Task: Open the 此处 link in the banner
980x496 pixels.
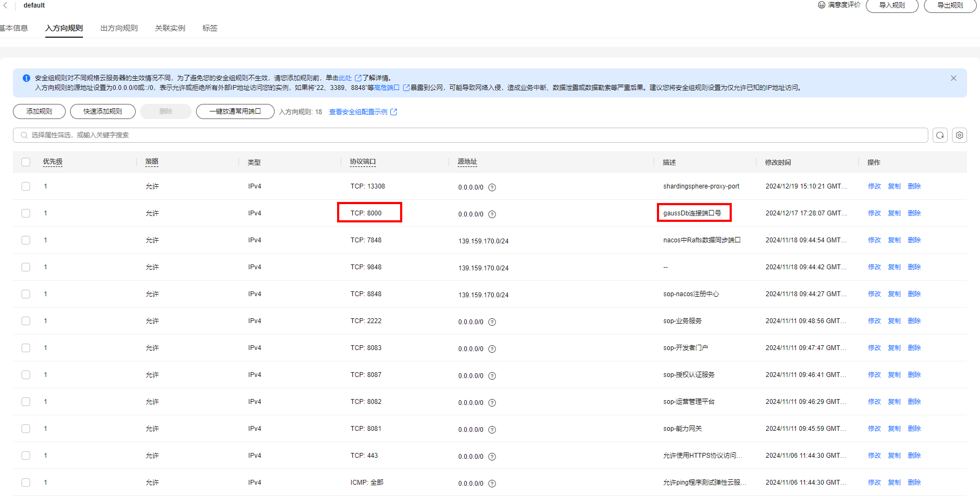Action: tap(345, 78)
